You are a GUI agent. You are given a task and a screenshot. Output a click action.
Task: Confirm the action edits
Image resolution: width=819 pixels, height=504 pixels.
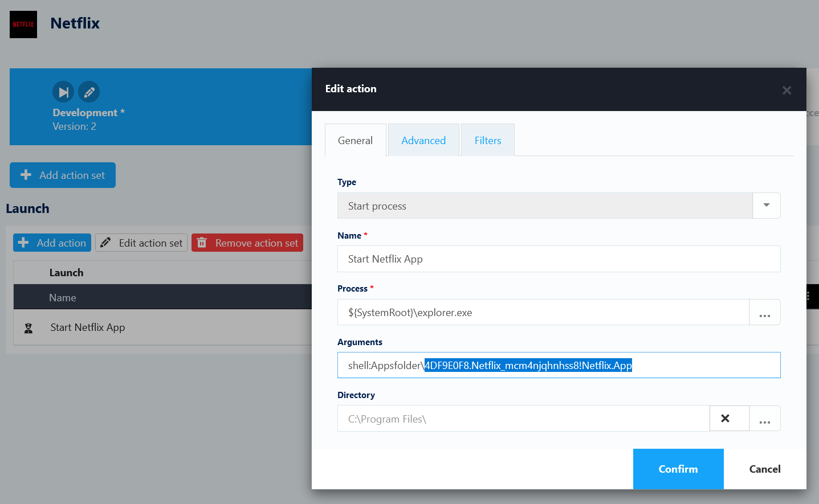(678, 469)
